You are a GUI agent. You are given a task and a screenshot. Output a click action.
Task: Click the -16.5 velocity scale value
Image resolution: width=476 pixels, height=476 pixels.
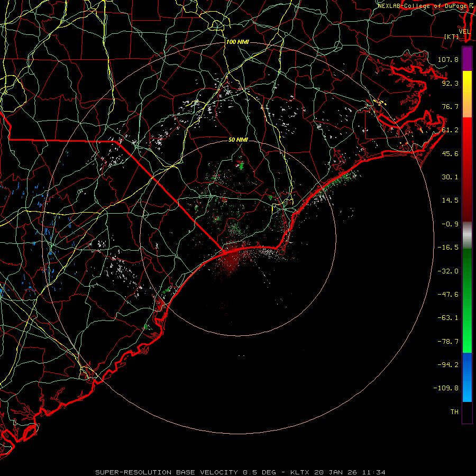click(448, 248)
